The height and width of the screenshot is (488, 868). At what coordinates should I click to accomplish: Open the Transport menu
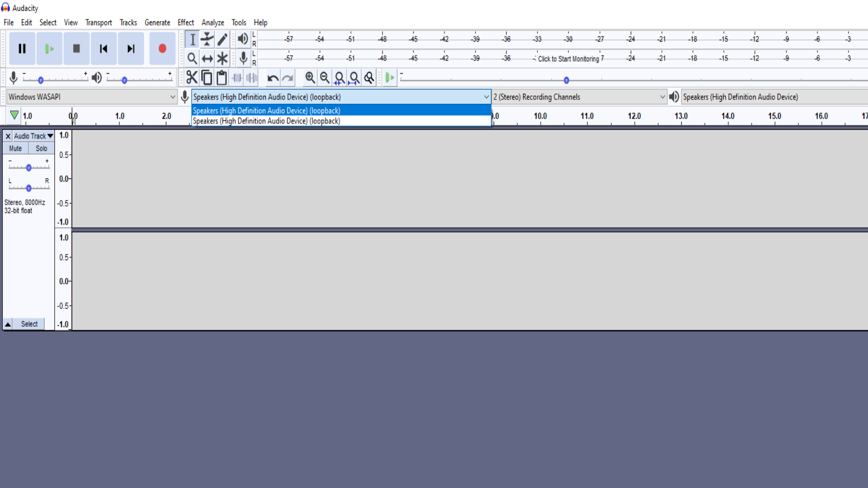(x=99, y=23)
